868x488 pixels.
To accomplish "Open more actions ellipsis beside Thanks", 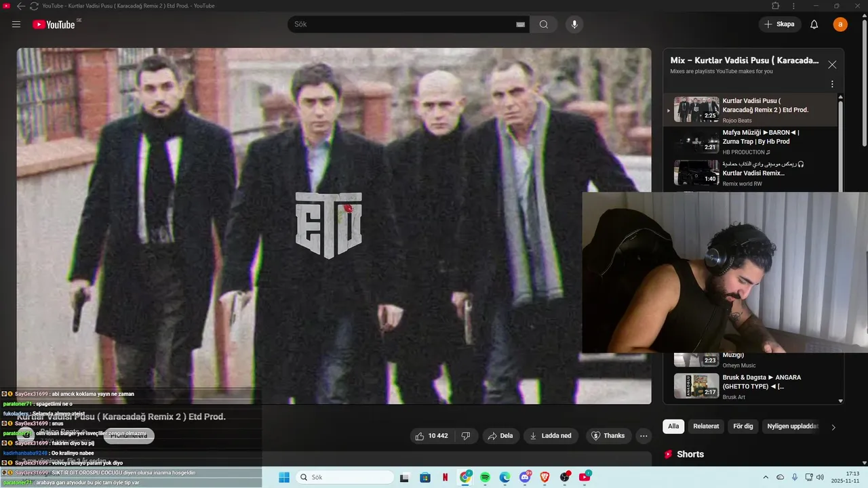I will pos(644,436).
